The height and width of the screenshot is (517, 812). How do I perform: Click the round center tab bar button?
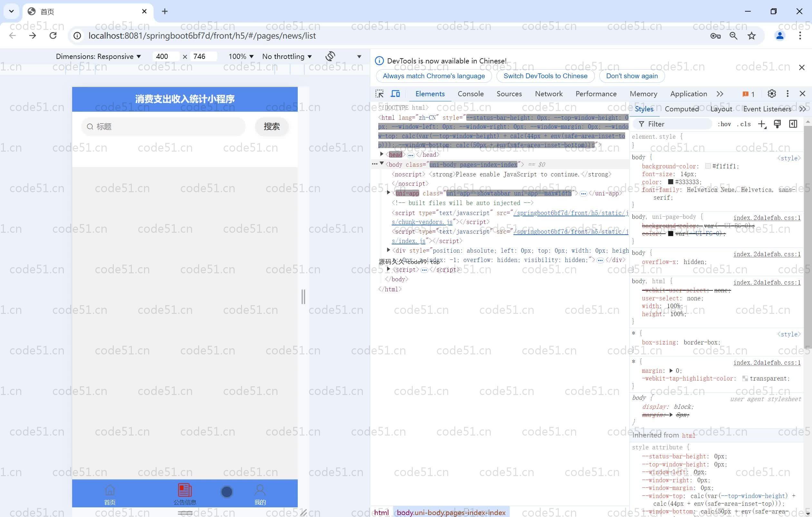pos(227,492)
